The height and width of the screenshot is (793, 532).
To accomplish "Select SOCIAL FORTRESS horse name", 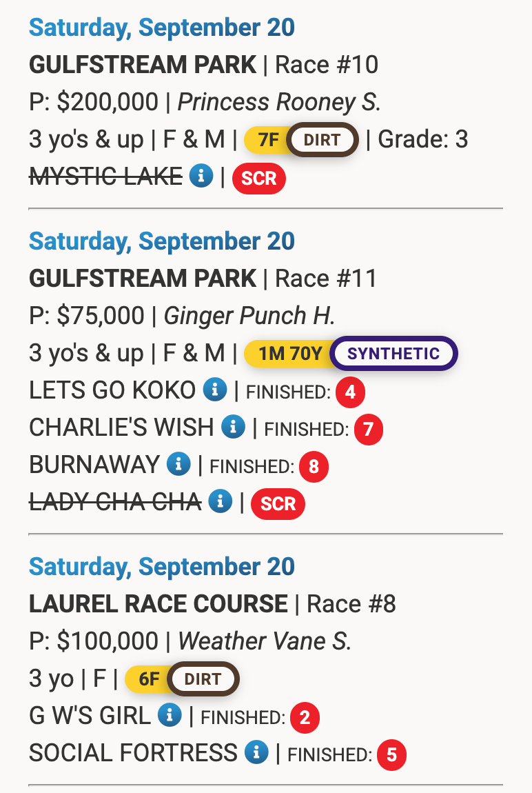I will [133, 753].
